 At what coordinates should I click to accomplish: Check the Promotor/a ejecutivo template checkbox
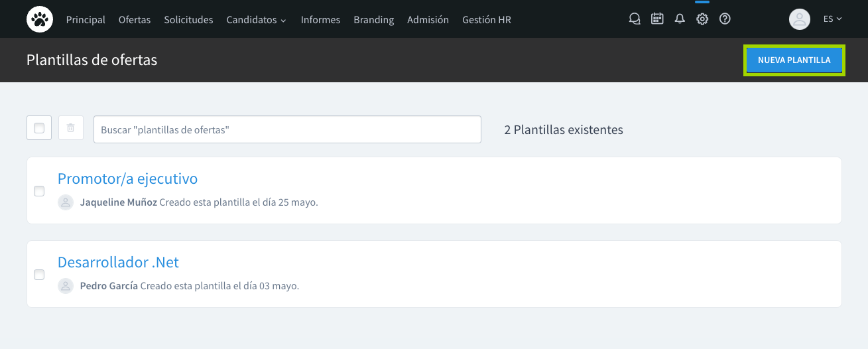point(39,191)
